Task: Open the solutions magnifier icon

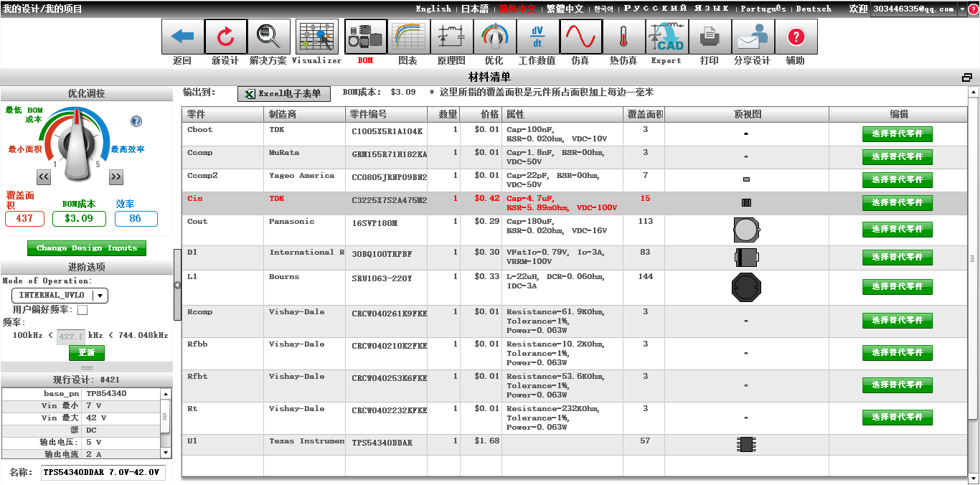Action: click(268, 37)
